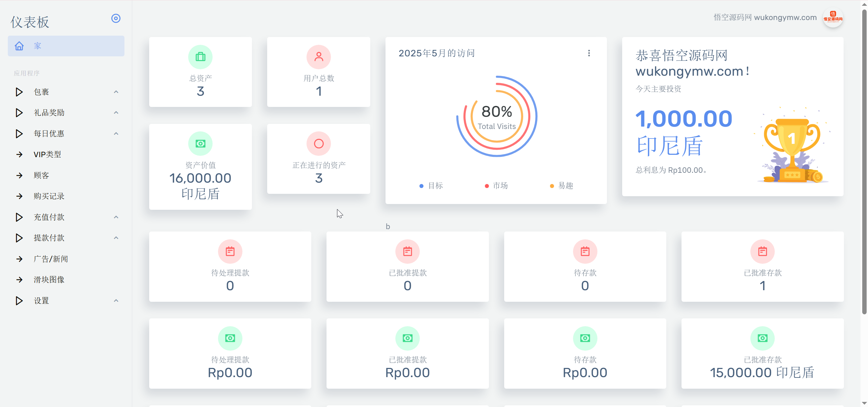This screenshot has width=868, height=407.
Task: Expand the 充值付款 submenu chevron
Action: click(116, 217)
